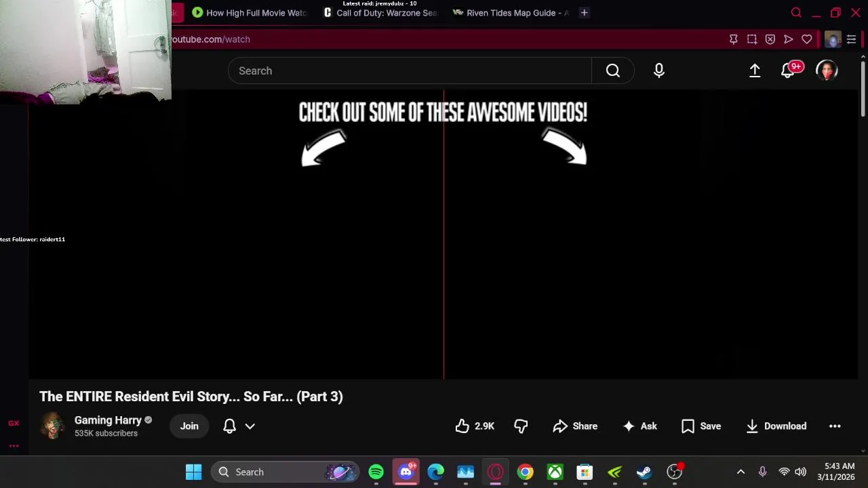This screenshot has width=868, height=488.
Task: Take a snapshot with Opera snapshot icon
Action: [x=752, y=39]
